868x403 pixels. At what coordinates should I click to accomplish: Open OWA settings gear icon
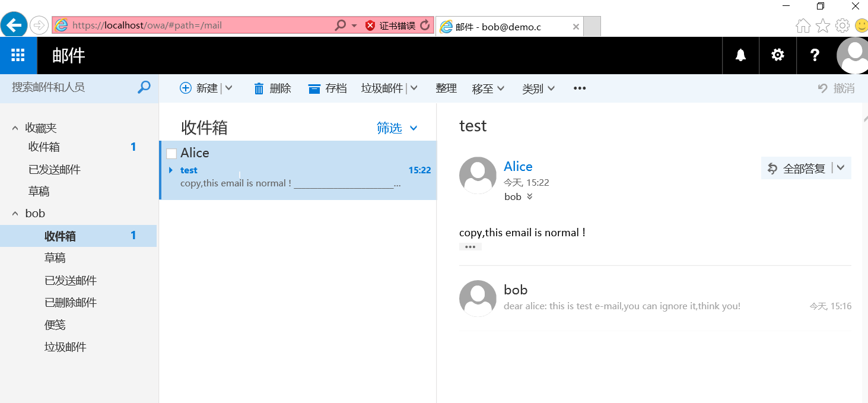[777, 55]
